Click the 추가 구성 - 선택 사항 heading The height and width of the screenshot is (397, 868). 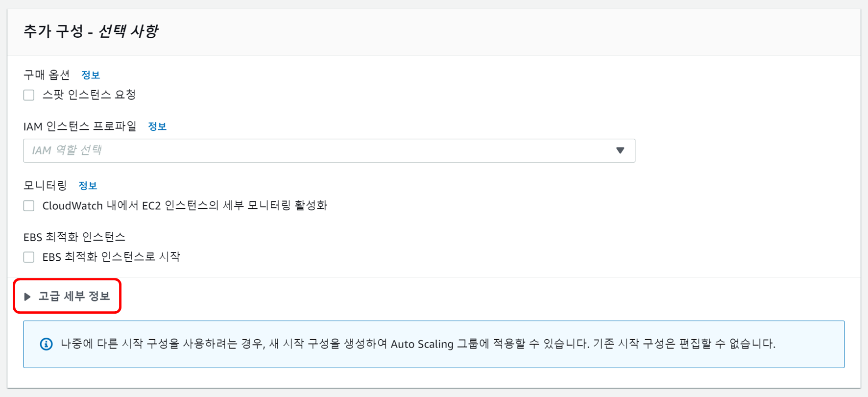(91, 32)
